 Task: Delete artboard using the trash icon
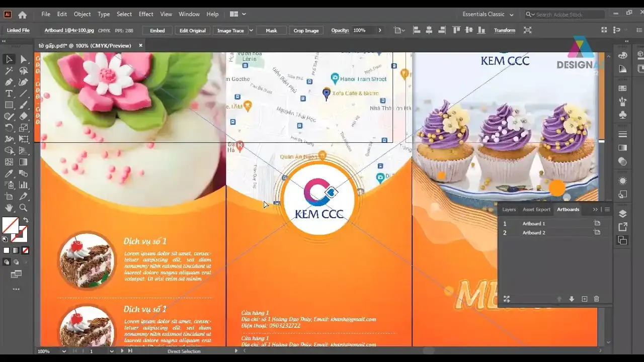tap(596, 299)
